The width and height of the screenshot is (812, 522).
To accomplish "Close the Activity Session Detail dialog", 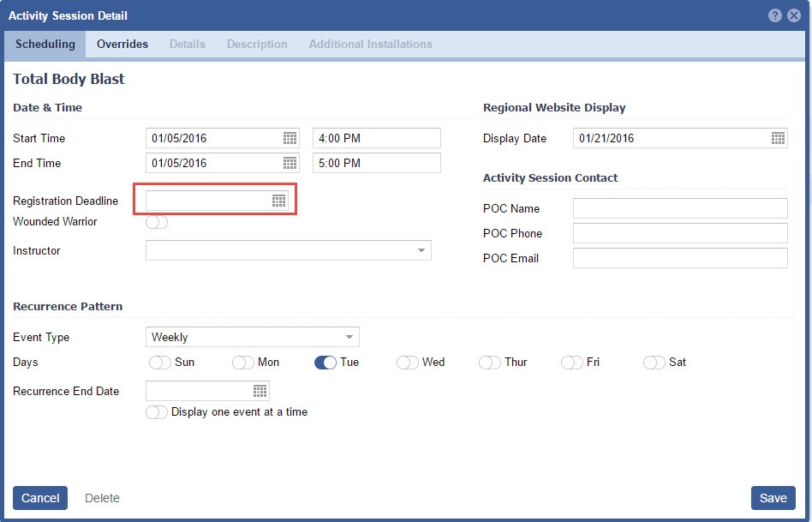I will (x=794, y=15).
